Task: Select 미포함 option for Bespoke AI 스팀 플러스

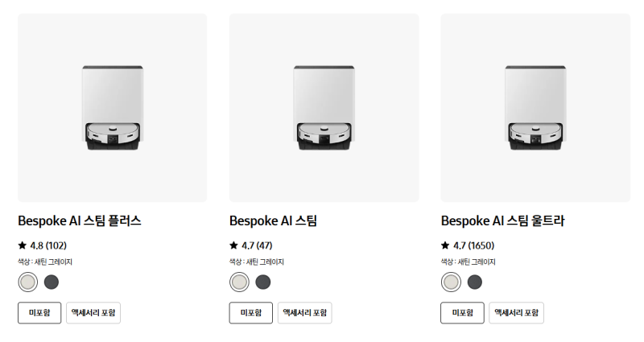Action: pyautogui.click(x=39, y=313)
